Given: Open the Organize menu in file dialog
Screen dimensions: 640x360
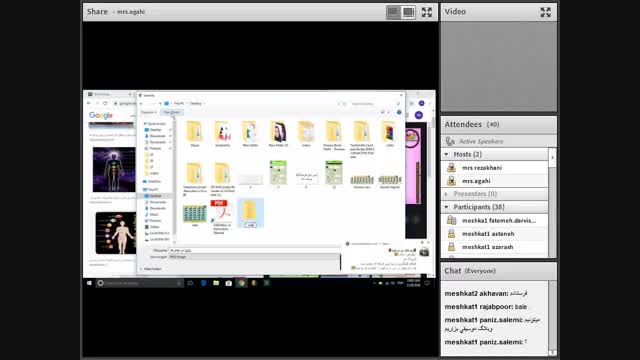Looking at the screenshot, I should coord(149,112).
